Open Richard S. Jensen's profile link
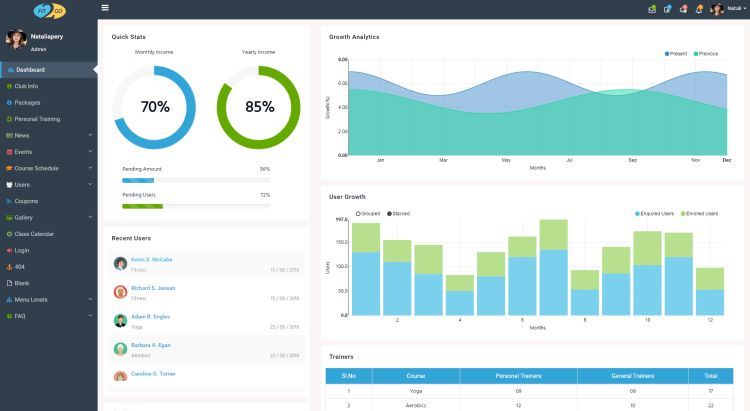Viewport: 750px width, 411px height. pyautogui.click(x=153, y=288)
